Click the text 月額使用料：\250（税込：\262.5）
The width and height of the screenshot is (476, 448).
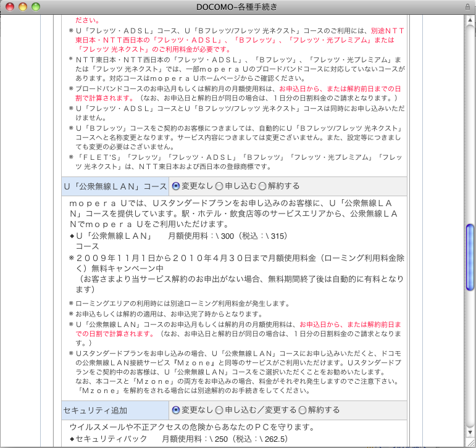(225, 439)
